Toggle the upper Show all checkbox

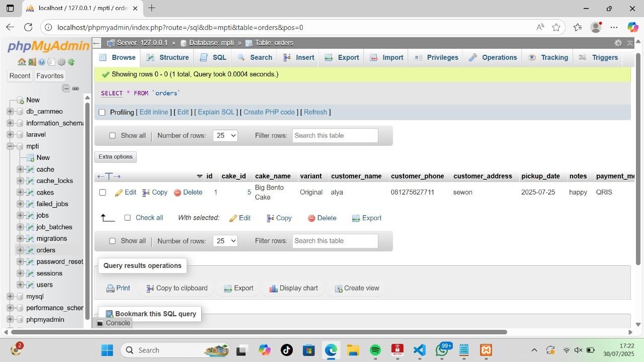pos(112,136)
